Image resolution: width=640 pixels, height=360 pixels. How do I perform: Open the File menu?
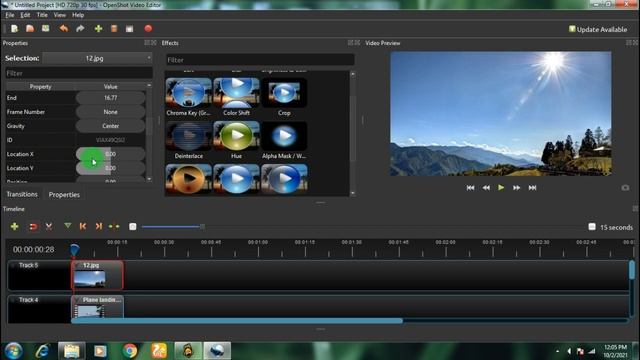tap(10, 15)
